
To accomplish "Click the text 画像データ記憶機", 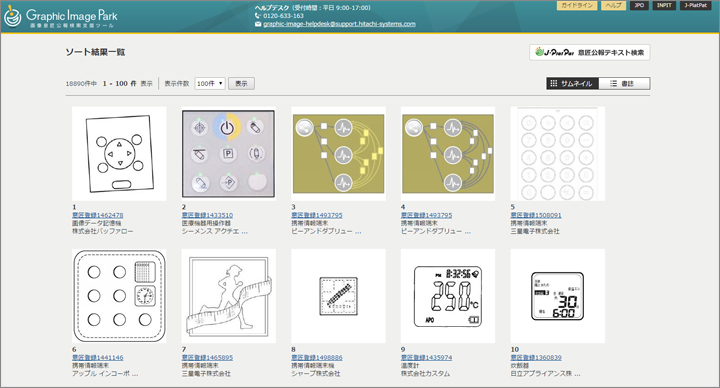I will pos(96,223).
